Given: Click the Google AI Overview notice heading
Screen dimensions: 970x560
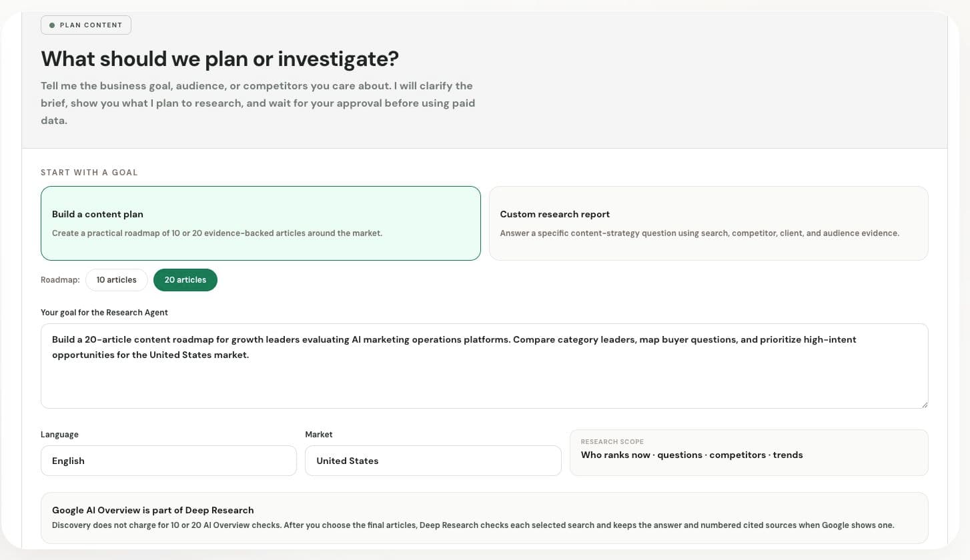Looking at the screenshot, I should 153,510.
